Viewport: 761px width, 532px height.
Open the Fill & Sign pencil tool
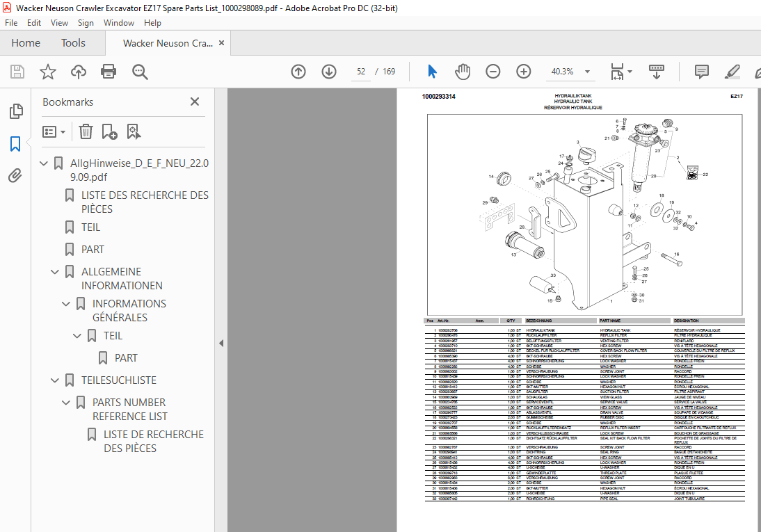tap(732, 72)
